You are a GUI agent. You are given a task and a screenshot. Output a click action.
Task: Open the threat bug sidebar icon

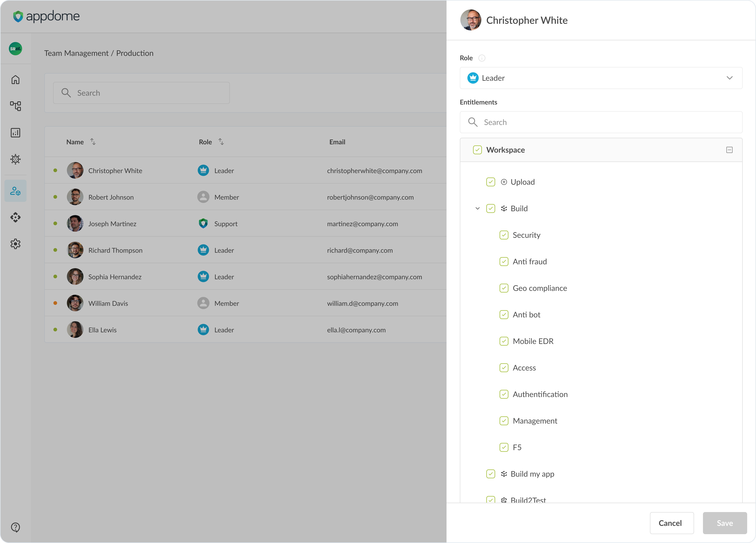15,159
